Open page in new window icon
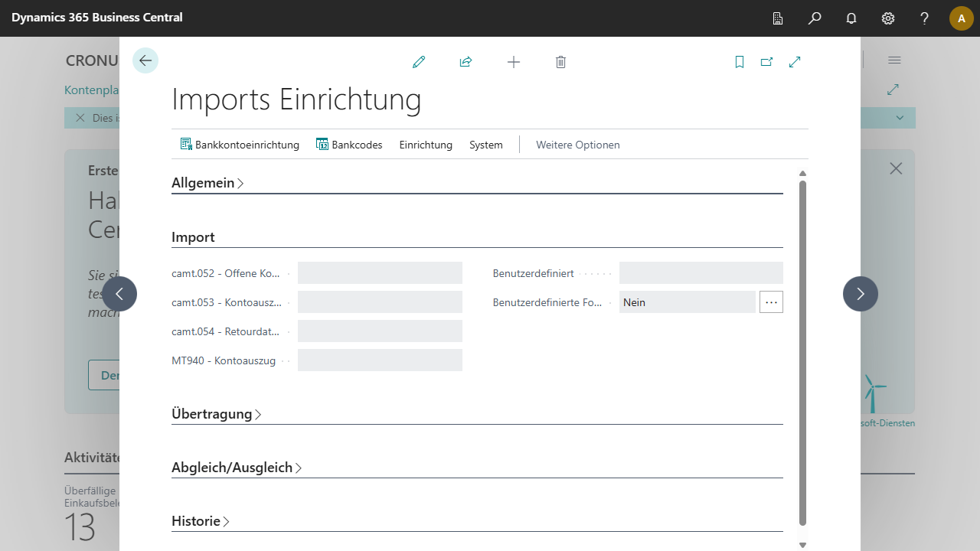980x551 pixels. [x=766, y=62]
